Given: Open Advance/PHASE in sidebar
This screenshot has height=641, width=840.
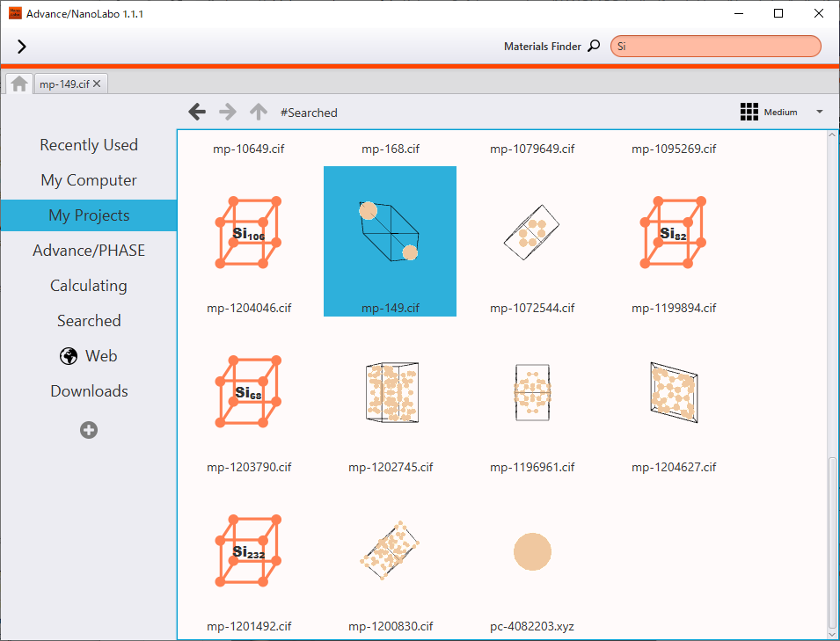Looking at the screenshot, I should pos(89,250).
